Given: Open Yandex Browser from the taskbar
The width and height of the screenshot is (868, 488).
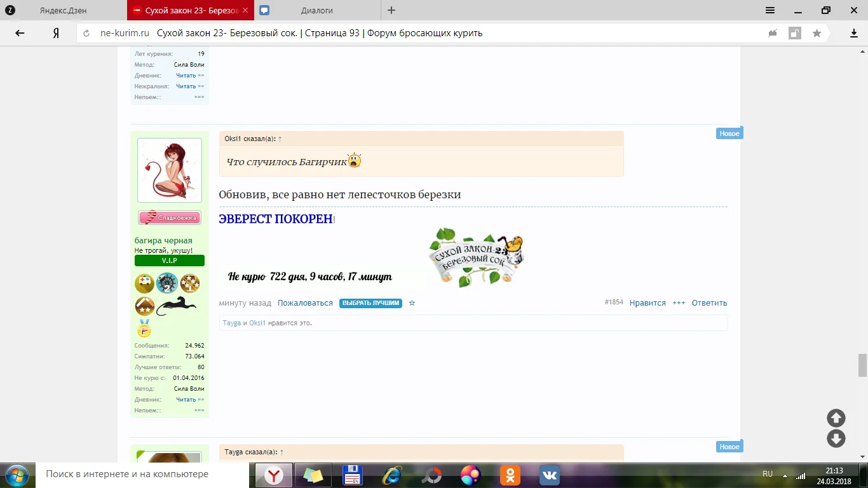Looking at the screenshot, I should [274, 475].
